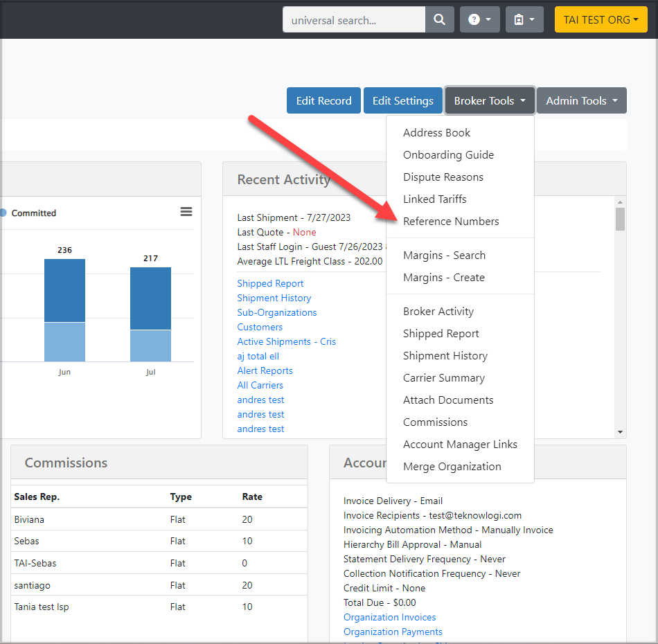This screenshot has width=658, height=644.
Task: Open the chart hamburger menu icon
Action: pos(186,212)
